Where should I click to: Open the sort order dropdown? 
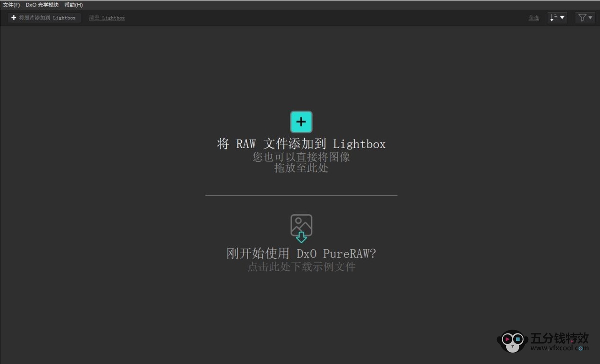click(557, 18)
